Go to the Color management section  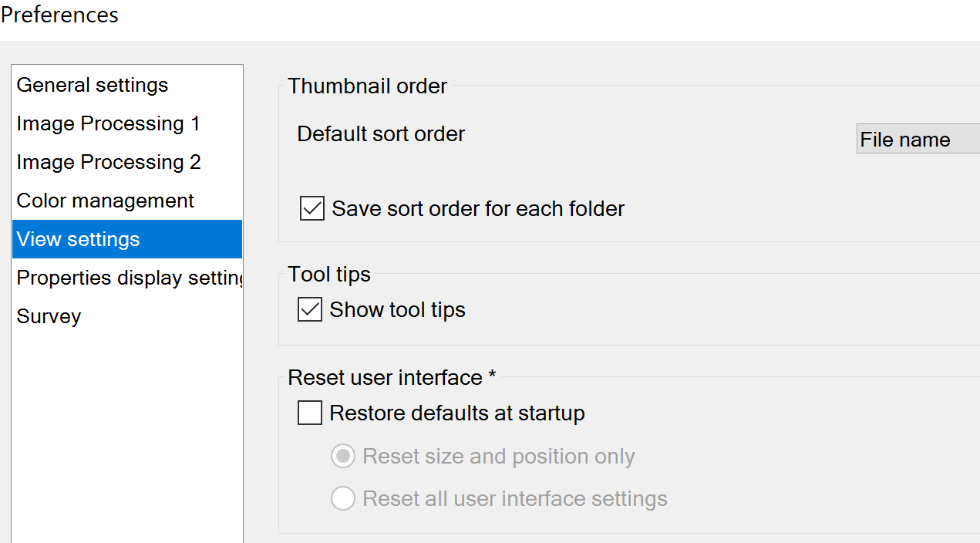pyautogui.click(x=105, y=201)
